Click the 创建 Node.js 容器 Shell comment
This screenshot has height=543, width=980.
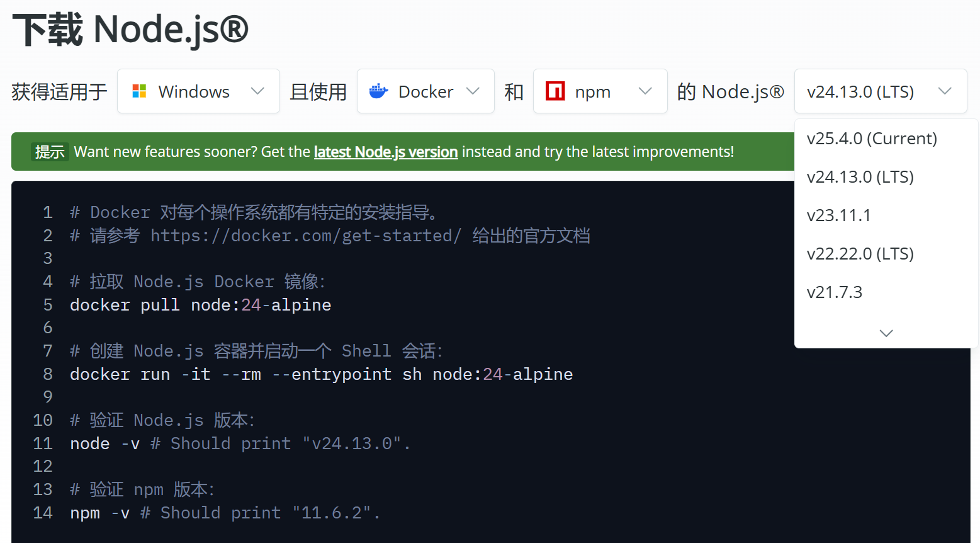(256, 351)
